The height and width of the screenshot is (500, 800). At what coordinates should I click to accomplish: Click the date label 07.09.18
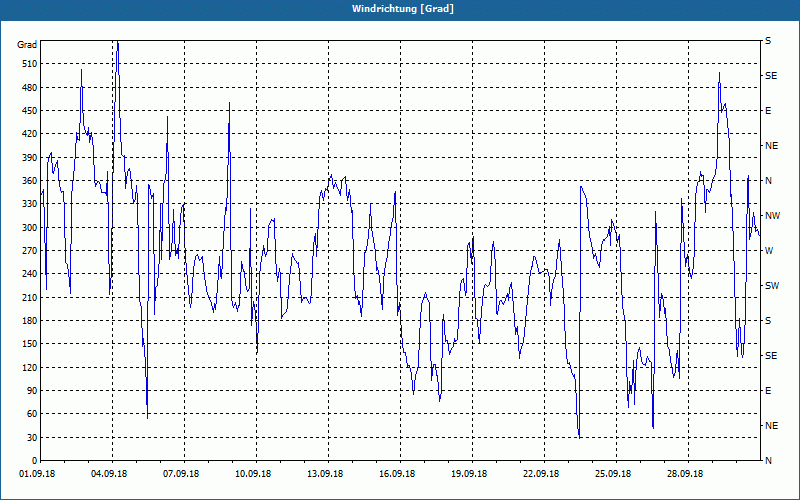pyautogui.click(x=181, y=474)
